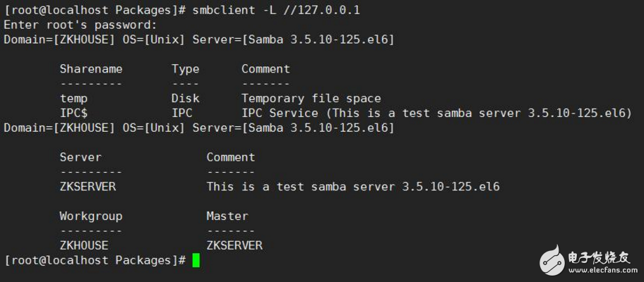Select the IPC$ share name
The width and height of the screenshot is (644, 282).
click(73, 113)
